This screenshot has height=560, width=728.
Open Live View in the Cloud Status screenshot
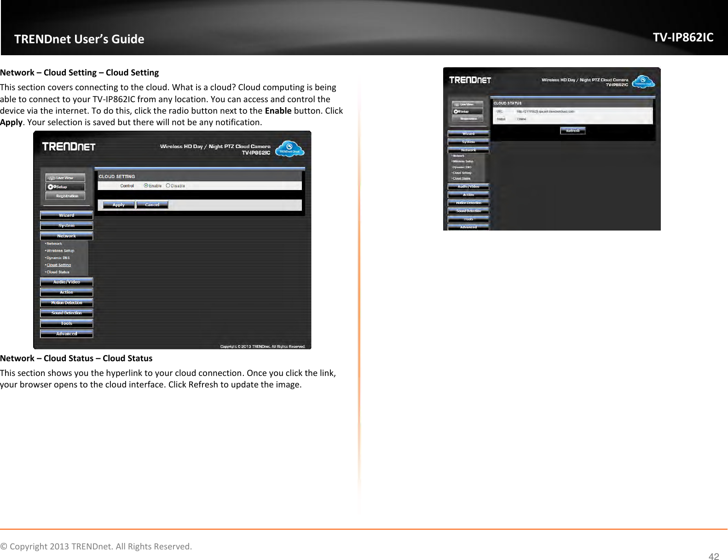click(x=468, y=104)
